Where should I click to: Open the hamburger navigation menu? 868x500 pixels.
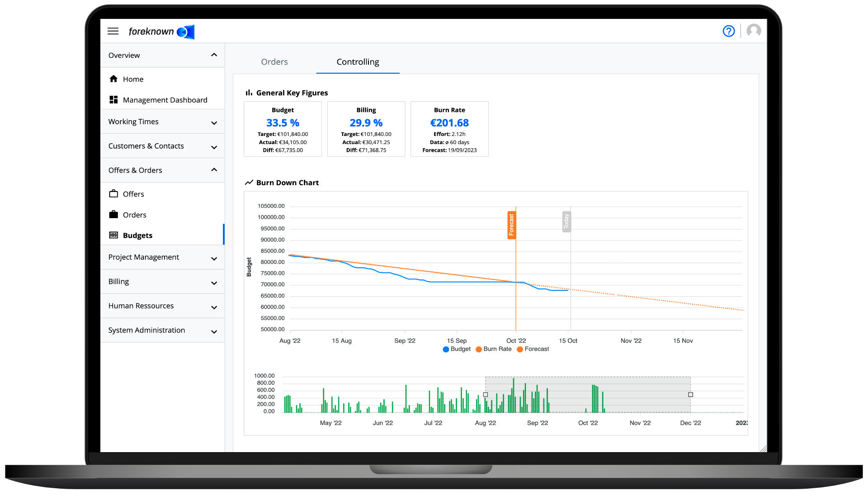pos(113,31)
